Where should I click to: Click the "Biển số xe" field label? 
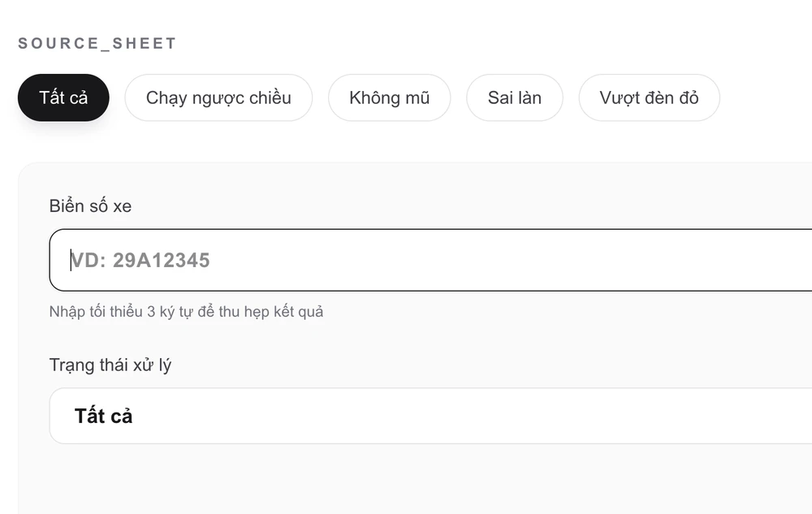(x=89, y=205)
